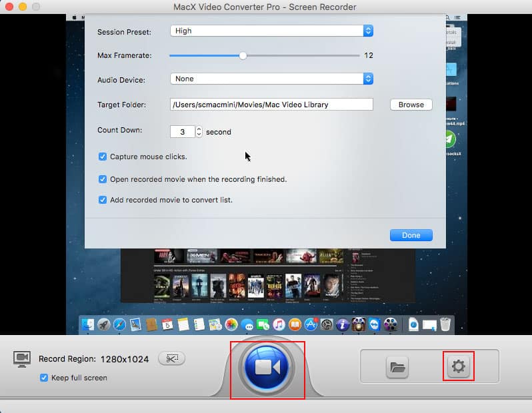
Task: Start recording with the blue camera button
Action: pyautogui.click(x=267, y=367)
